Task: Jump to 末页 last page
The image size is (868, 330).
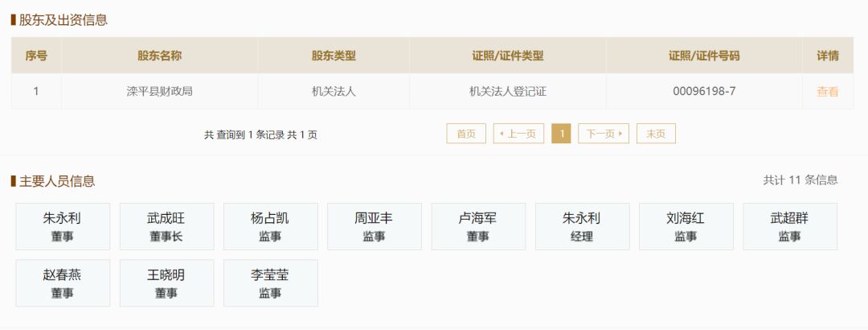Action: [x=656, y=134]
